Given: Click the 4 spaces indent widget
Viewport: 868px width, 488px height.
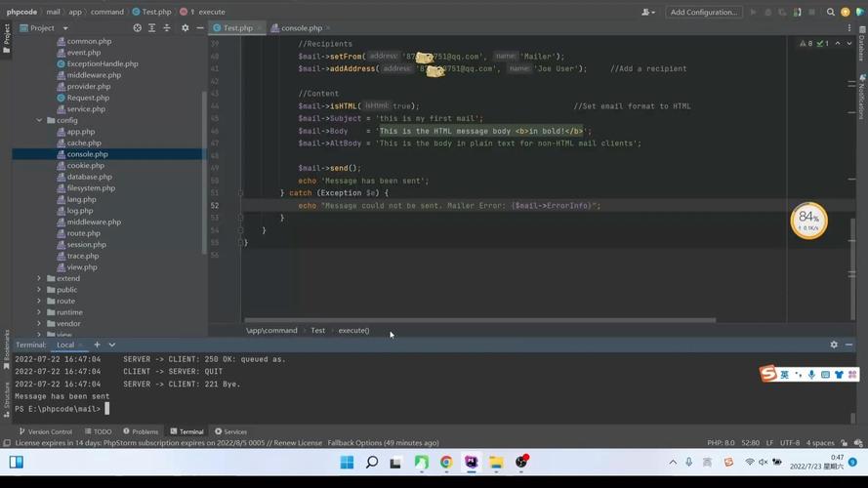Looking at the screenshot, I should tap(820, 443).
